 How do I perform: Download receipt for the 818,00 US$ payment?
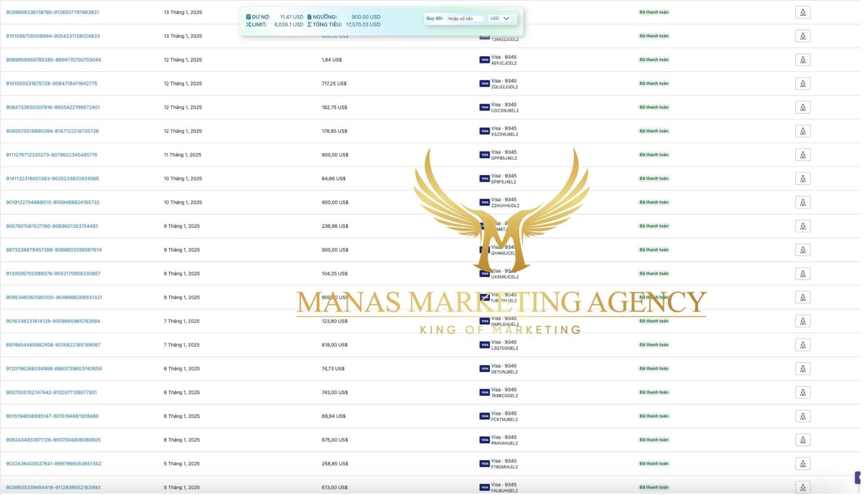pos(802,345)
